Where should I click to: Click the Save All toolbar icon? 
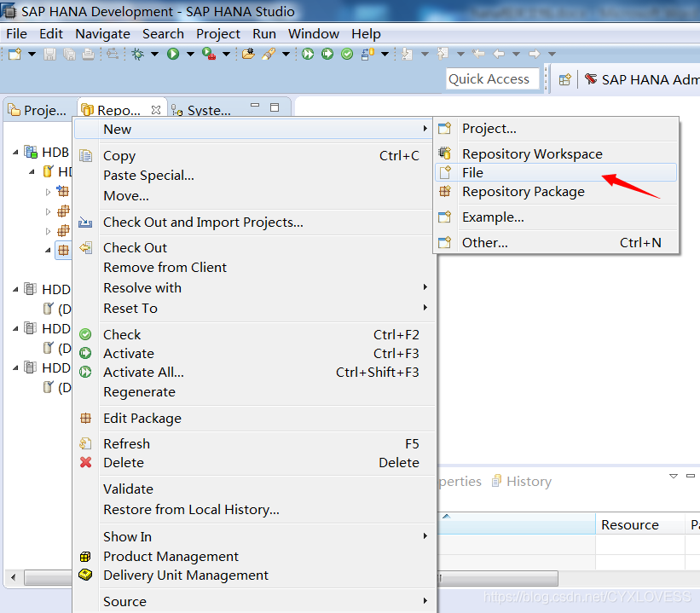[x=69, y=54]
